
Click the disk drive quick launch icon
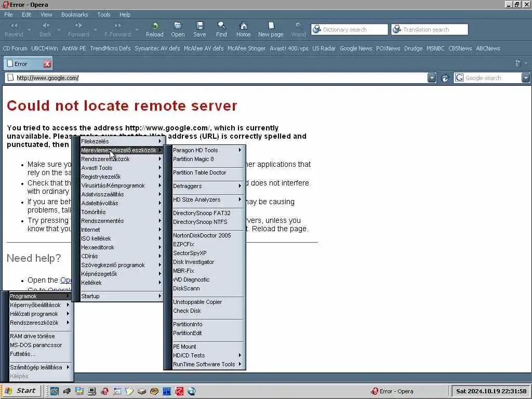142,391
